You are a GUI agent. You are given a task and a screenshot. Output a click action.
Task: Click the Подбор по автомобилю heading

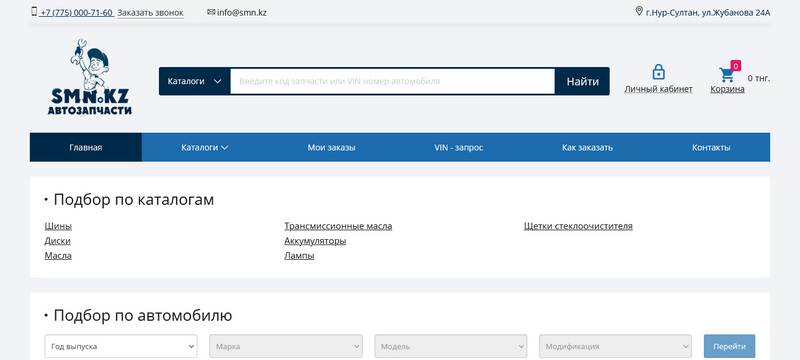[x=143, y=316]
